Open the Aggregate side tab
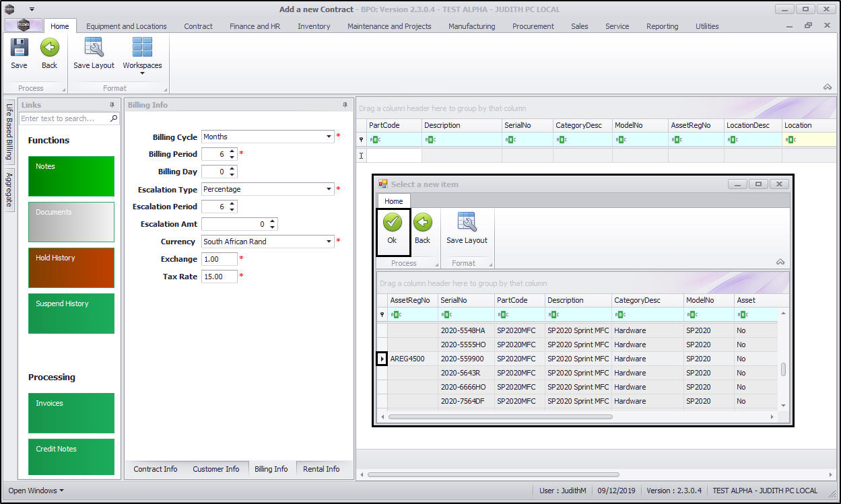 [x=9, y=190]
